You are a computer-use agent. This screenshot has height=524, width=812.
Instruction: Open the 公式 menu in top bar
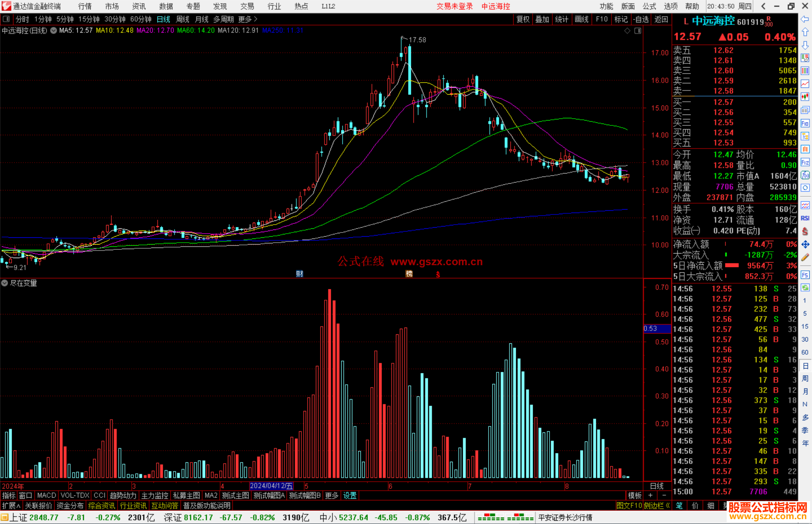coord(649,6)
